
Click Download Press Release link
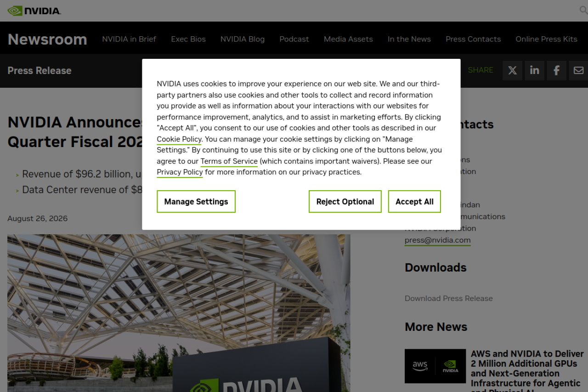(448, 298)
